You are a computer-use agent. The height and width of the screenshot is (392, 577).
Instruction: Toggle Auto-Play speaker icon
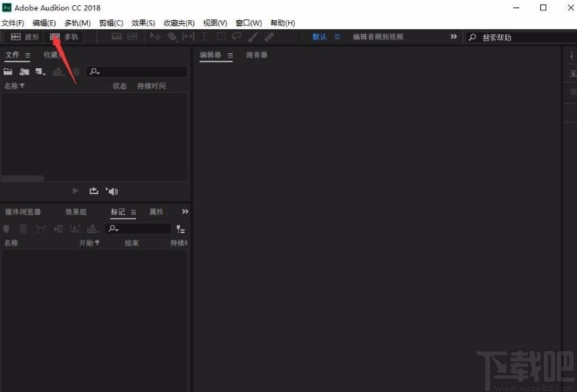tap(112, 191)
